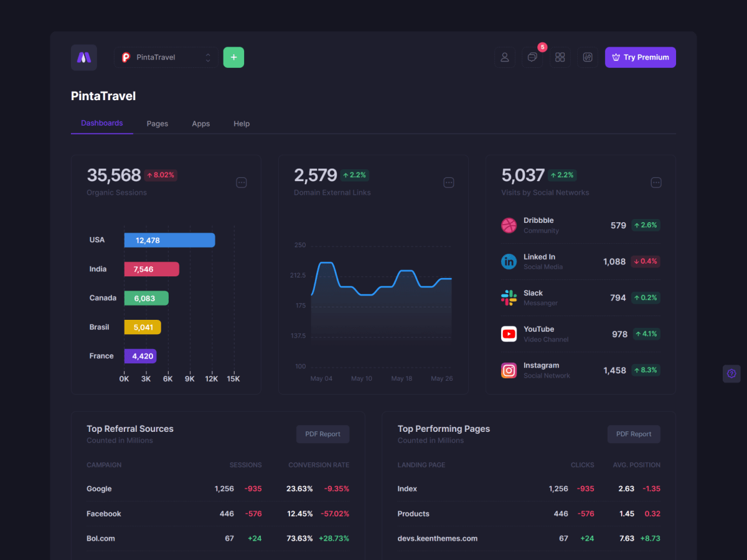Click the YouTube icon in social list
The width and height of the screenshot is (747, 560).
(x=509, y=334)
